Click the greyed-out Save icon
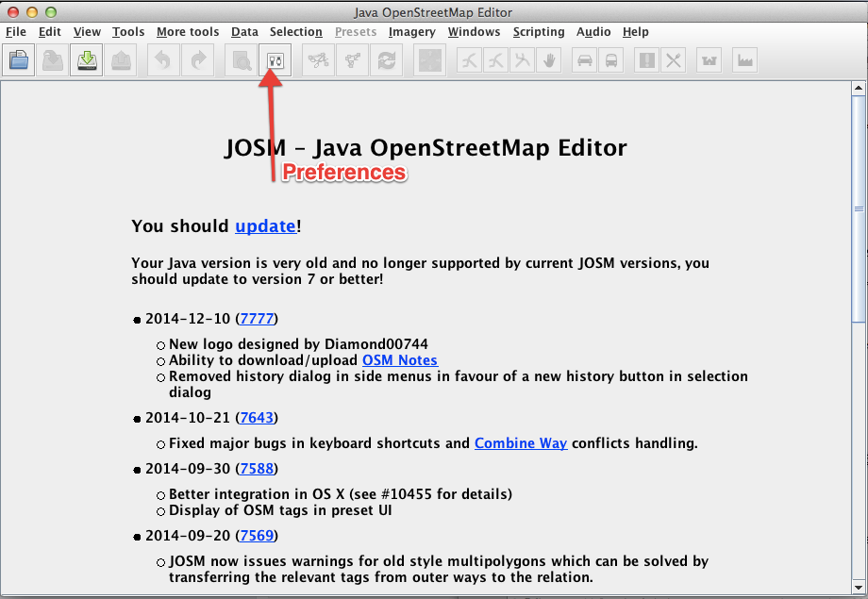Screen dimensions: 868x599 click(x=53, y=59)
